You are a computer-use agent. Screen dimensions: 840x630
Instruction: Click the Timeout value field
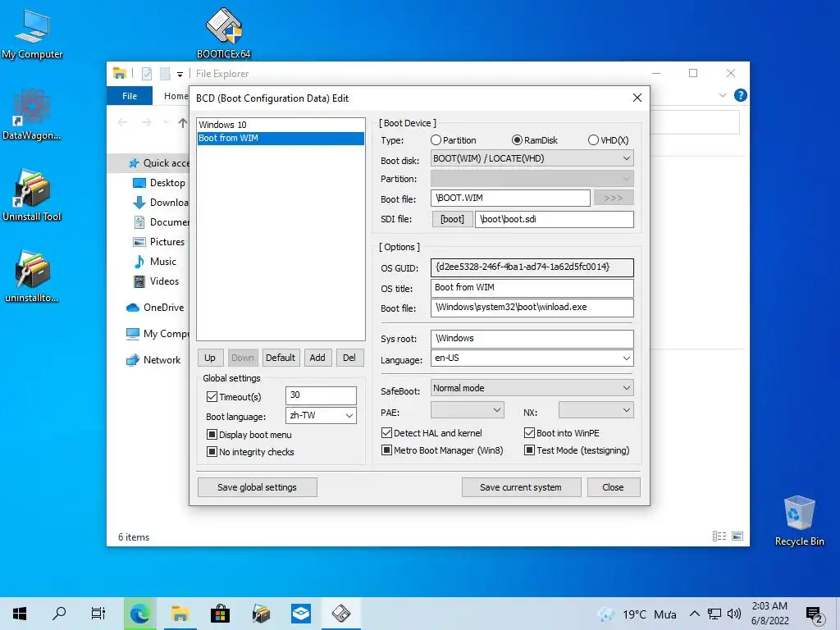pyautogui.click(x=321, y=395)
